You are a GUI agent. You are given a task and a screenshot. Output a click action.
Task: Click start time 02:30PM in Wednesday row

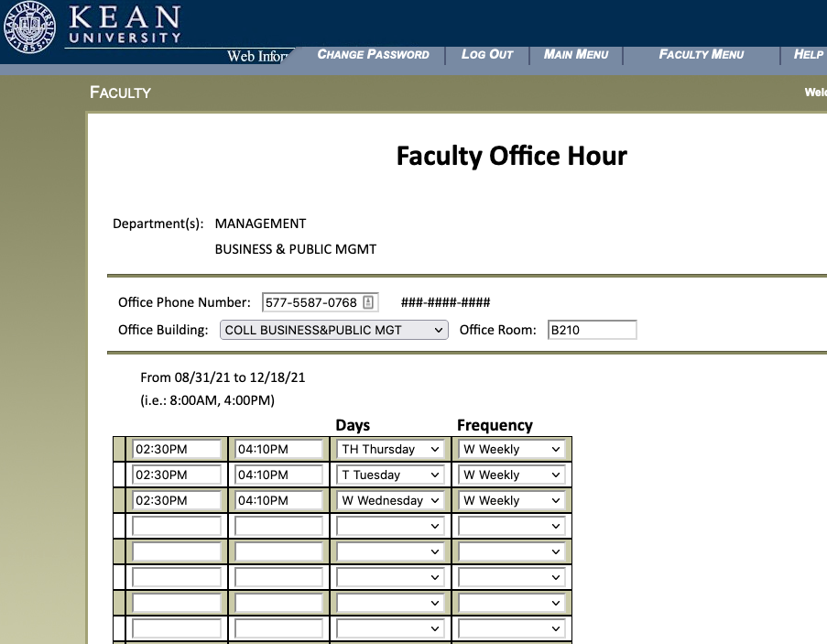pyautogui.click(x=176, y=500)
